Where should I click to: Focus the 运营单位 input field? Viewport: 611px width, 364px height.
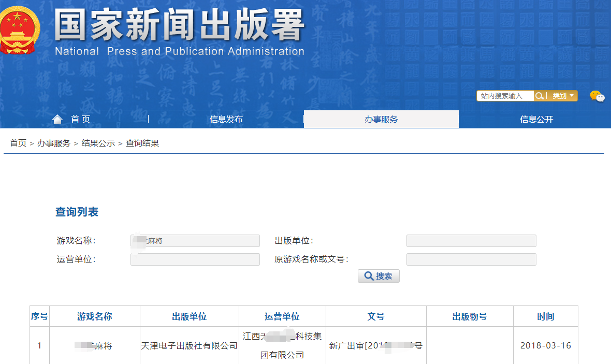[x=195, y=259]
